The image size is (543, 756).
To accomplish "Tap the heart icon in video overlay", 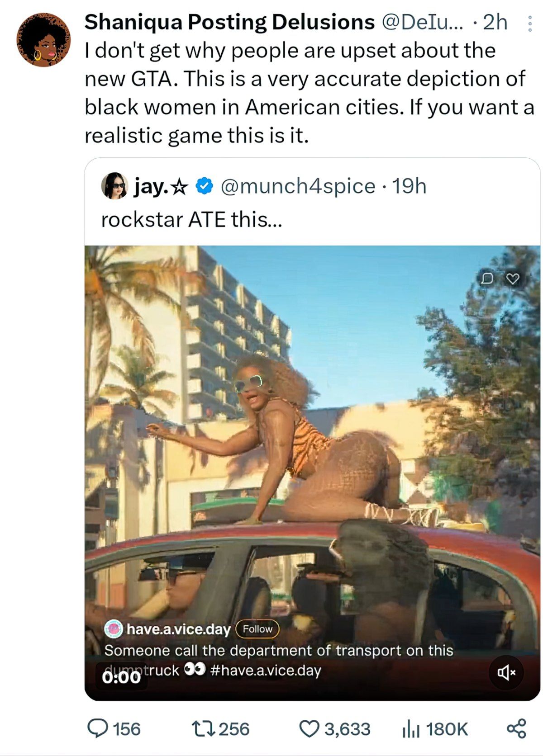I will [512, 279].
